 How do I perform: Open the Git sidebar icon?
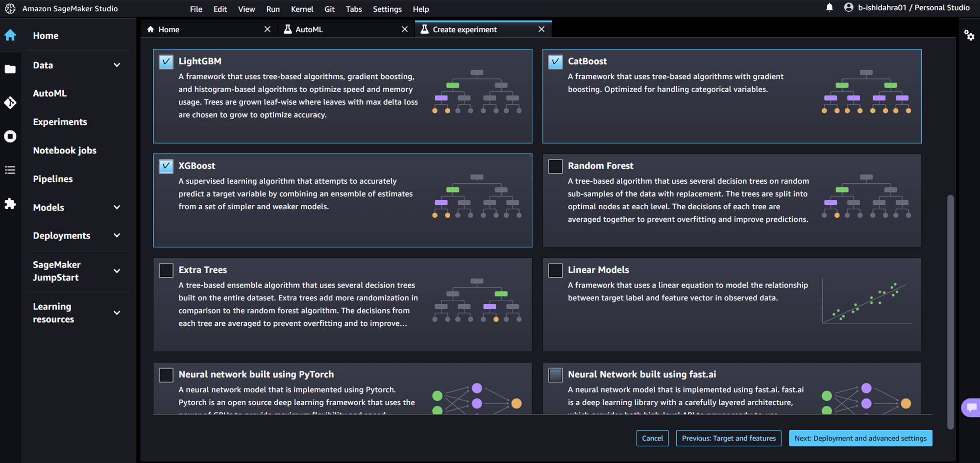pyautogui.click(x=10, y=102)
